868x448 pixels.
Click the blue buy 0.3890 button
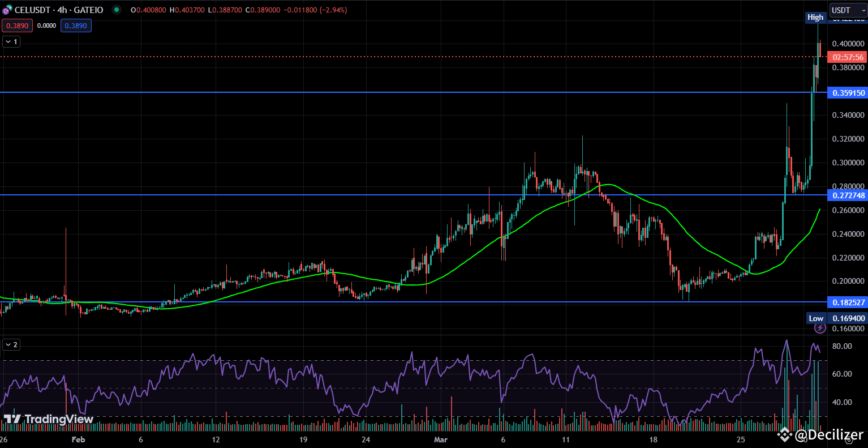[76, 25]
